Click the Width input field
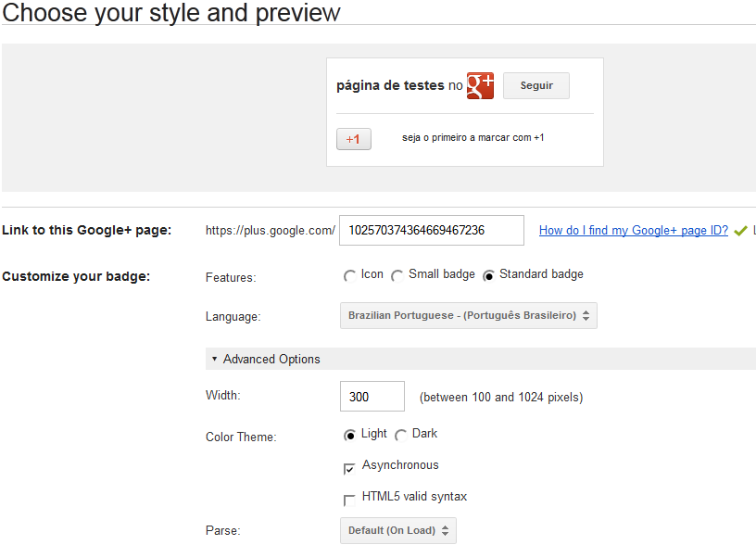The width and height of the screenshot is (756, 545). pos(372,397)
